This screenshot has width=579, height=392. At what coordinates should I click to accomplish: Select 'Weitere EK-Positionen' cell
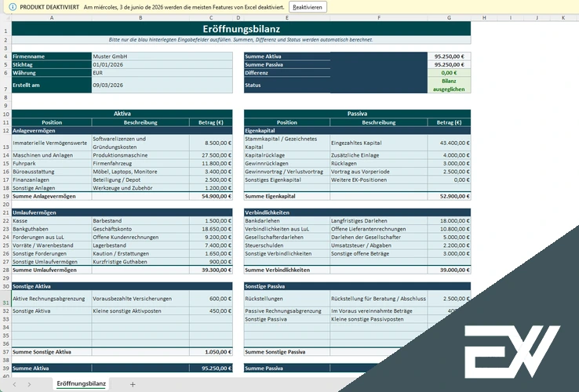click(378, 180)
